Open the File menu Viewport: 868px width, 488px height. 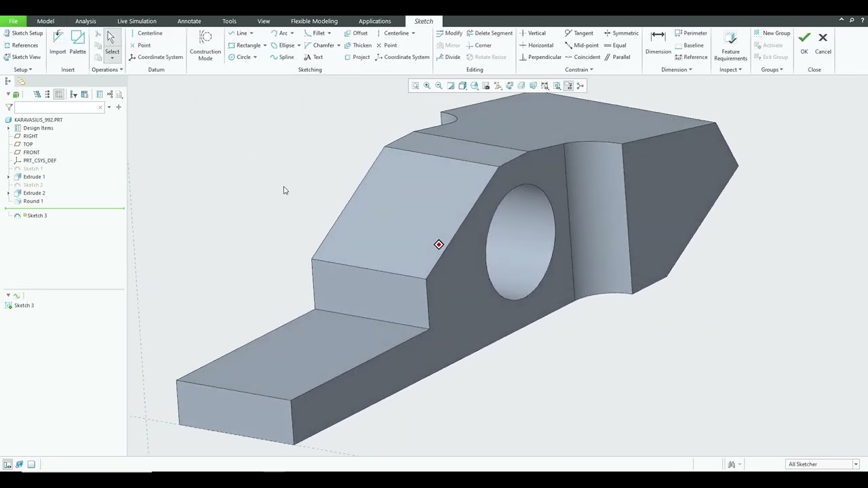tap(13, 21)
